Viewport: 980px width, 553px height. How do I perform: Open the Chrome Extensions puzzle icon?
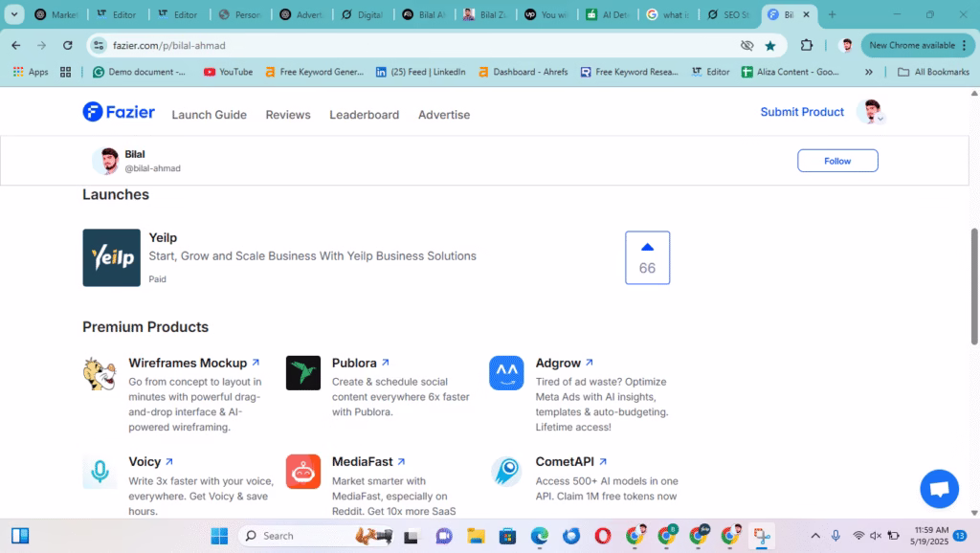tap(806, 46)
